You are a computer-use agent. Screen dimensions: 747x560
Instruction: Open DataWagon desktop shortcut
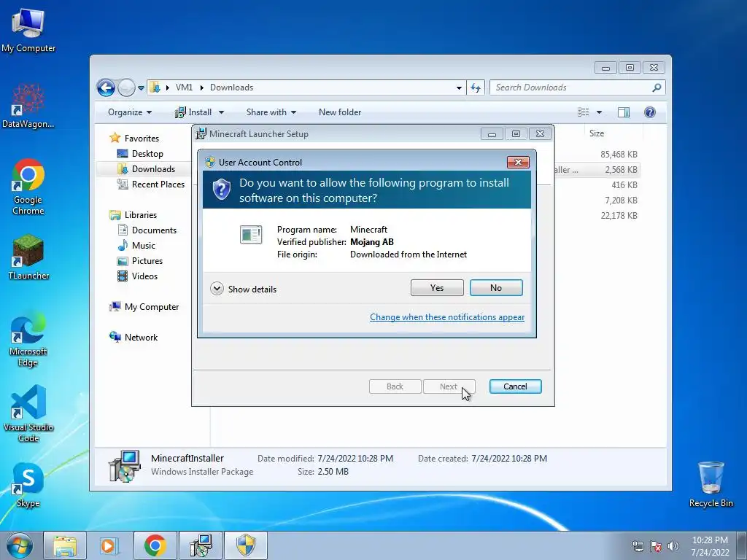[x=28, y=106]
